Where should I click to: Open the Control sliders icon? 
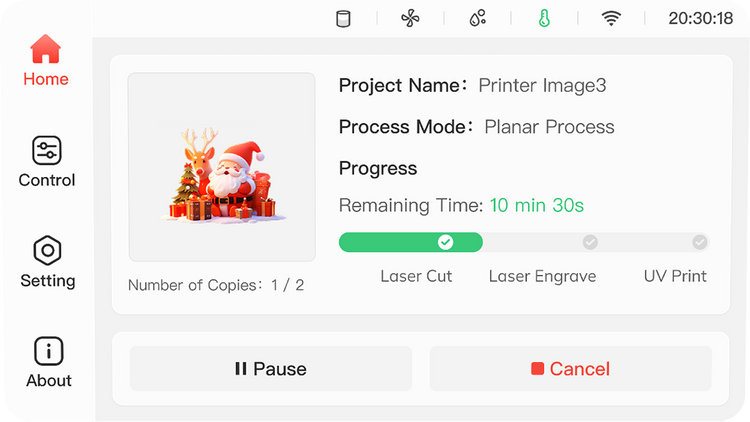(x=47, y=150)
